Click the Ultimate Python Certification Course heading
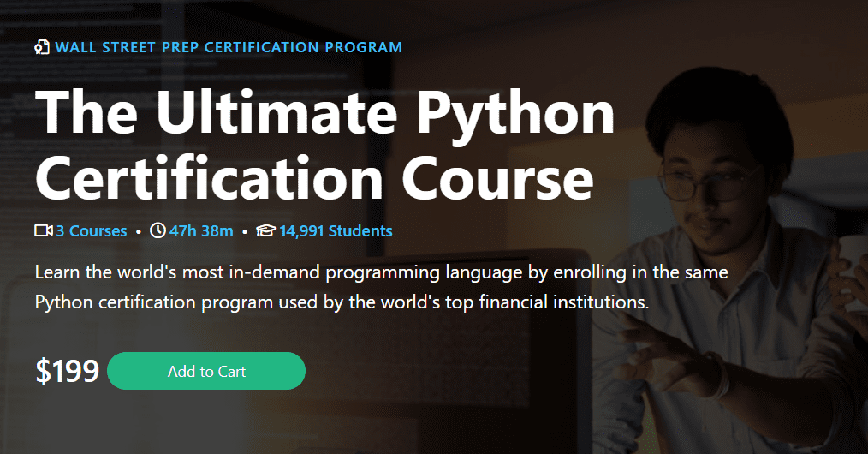 tap(325, 145)
